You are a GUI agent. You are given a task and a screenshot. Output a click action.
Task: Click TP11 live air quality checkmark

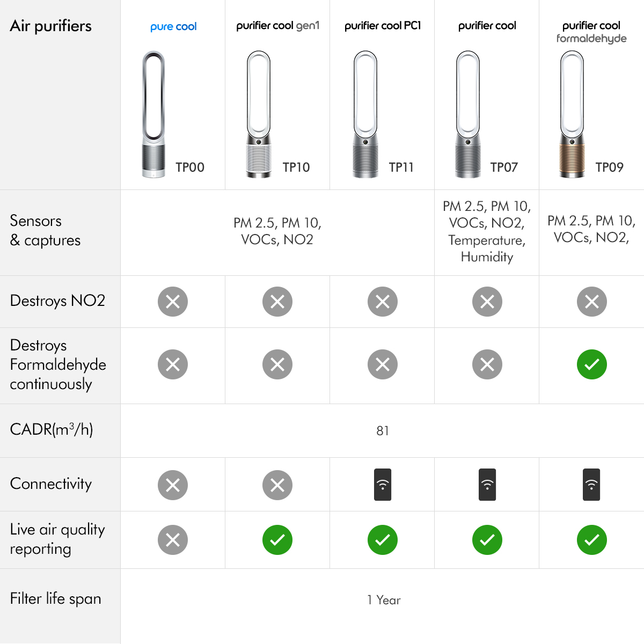[x=383, y=540]
